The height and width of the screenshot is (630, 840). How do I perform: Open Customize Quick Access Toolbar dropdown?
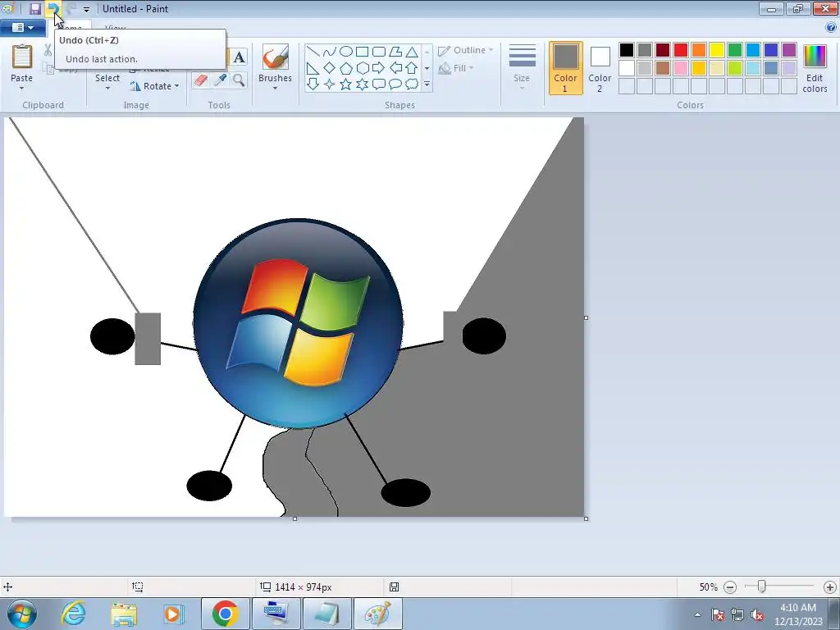[86, 9]
